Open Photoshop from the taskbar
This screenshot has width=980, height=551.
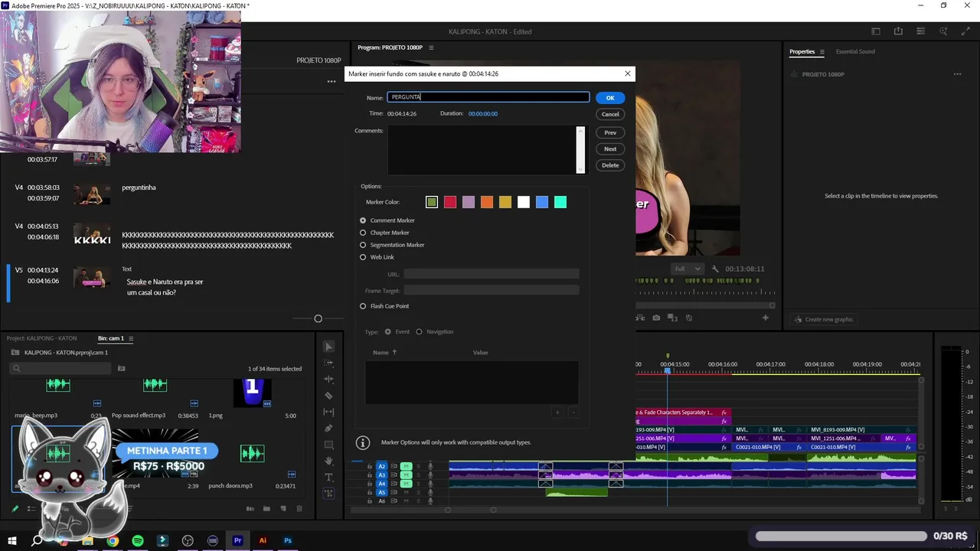pyautogui.click(x=288, y=540)
